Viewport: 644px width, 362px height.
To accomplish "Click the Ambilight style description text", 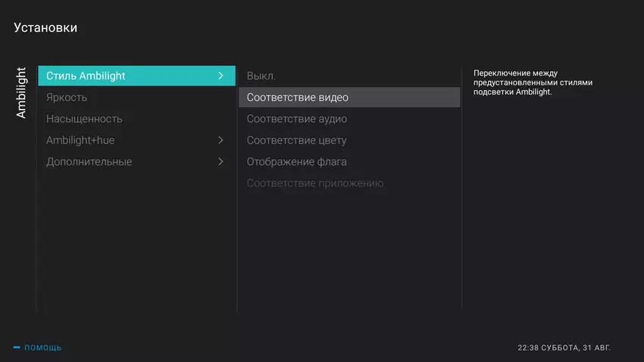I will tap(533, 82).
